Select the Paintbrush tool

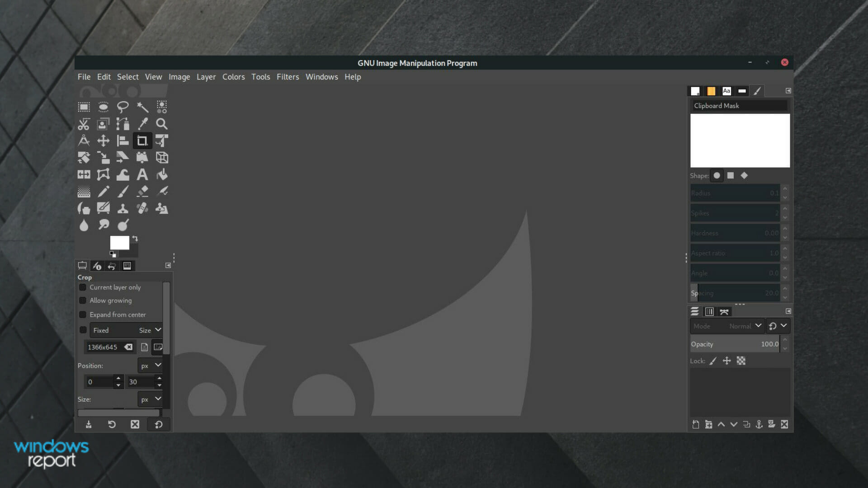123,192
